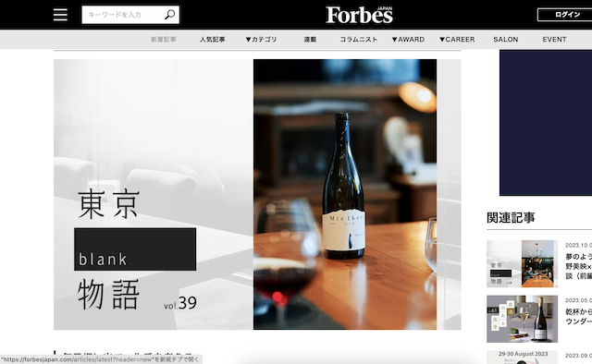Open the SALON link
Screen dimensions: 592x364
[x=506, y=39]
